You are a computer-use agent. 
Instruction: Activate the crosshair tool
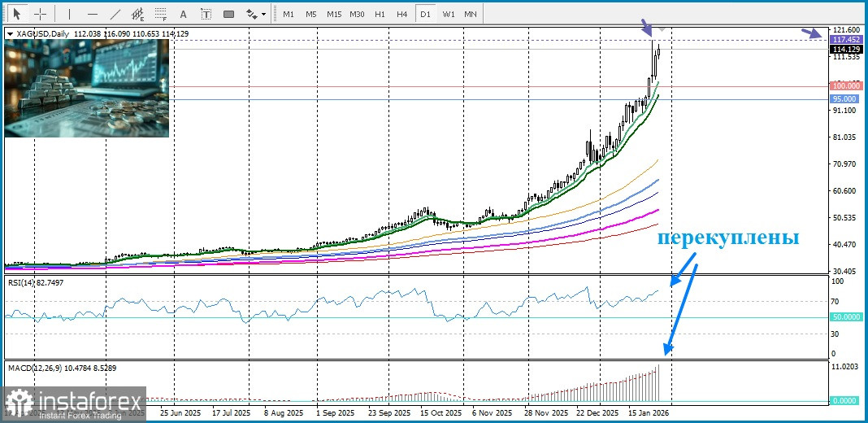pos(40,14)
